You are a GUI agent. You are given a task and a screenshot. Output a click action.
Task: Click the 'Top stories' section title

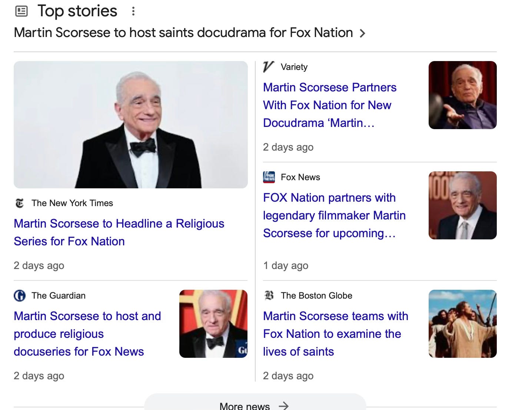coord(77,11)
